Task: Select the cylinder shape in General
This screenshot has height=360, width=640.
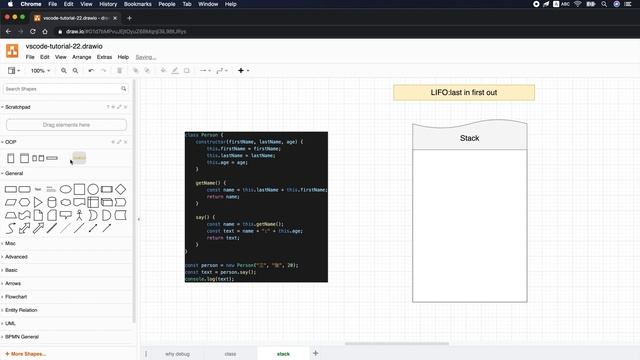Action: pos(52,202)
